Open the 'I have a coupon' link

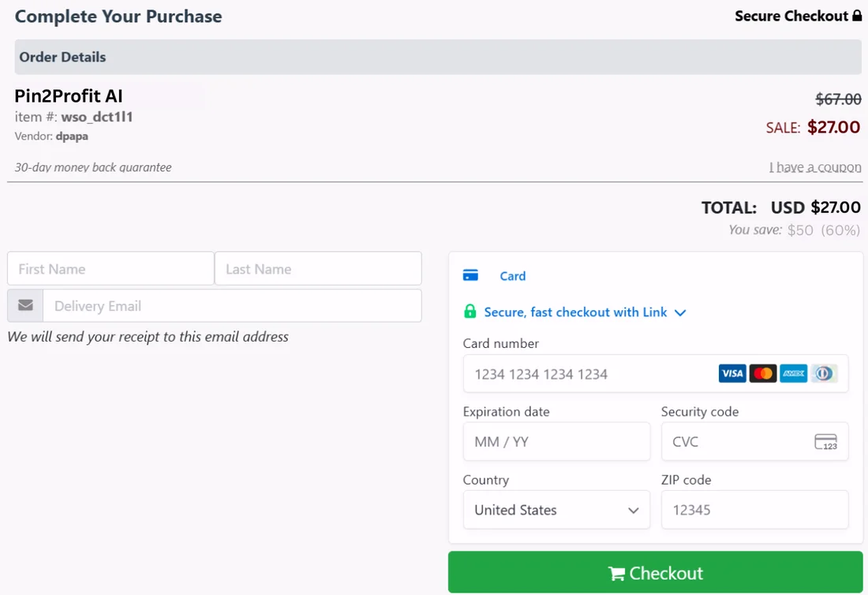pyautogui.click(x=815, y=167)
